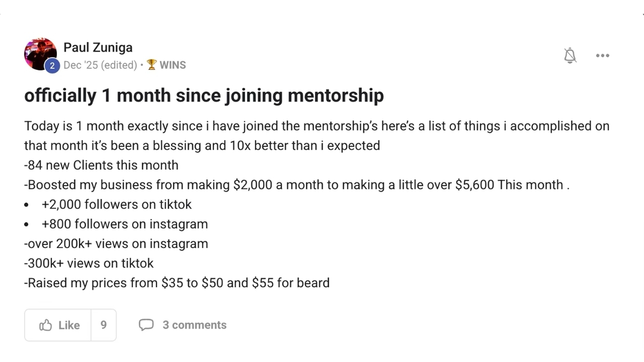Toggle the post notification bell
This screenshot has height=362, width=644.
tap(570, 55)
